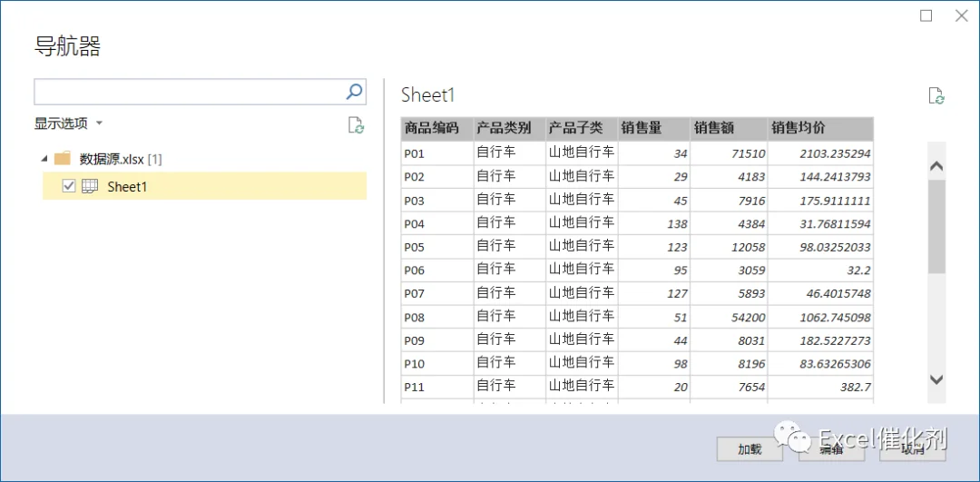The height and width of the screenshot is (482, 980).
Task: Click the 销售均价 column header
Action: click(x=820, y=129)
